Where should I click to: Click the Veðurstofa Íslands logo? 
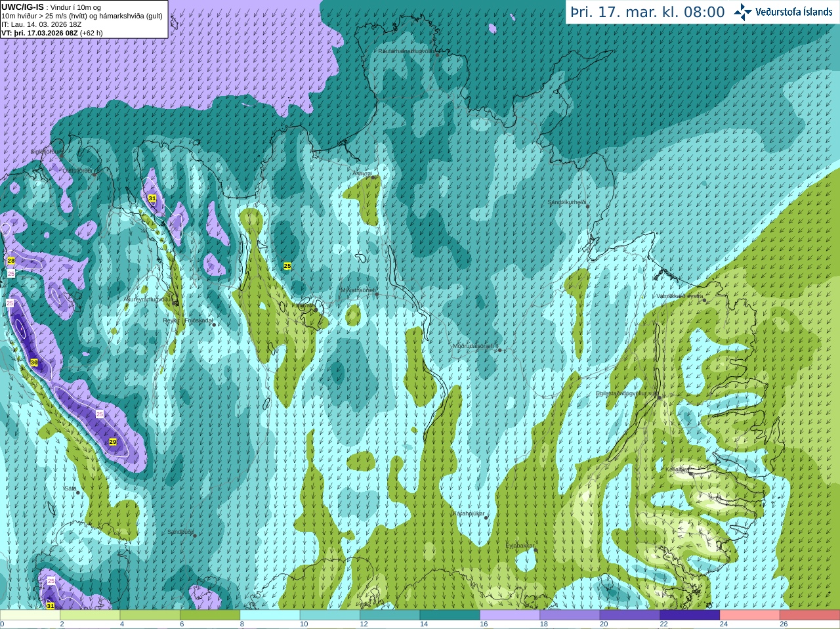783,12
